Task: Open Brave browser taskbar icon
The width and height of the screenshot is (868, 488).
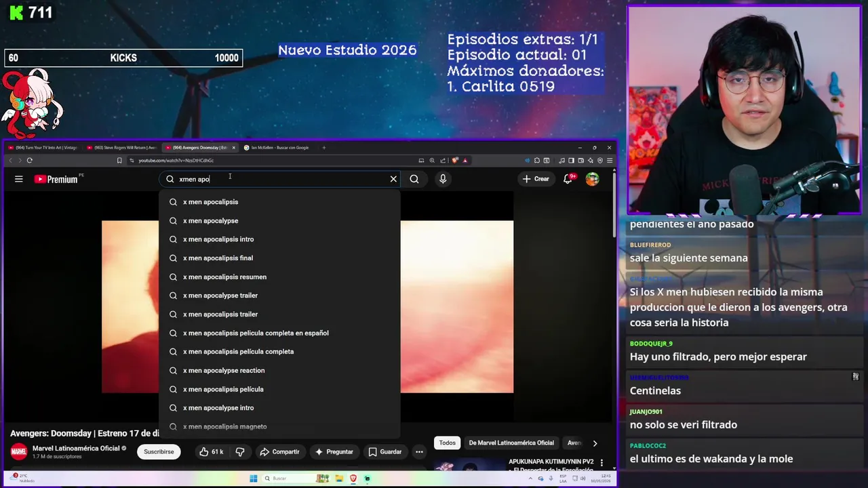Action: 353,479
